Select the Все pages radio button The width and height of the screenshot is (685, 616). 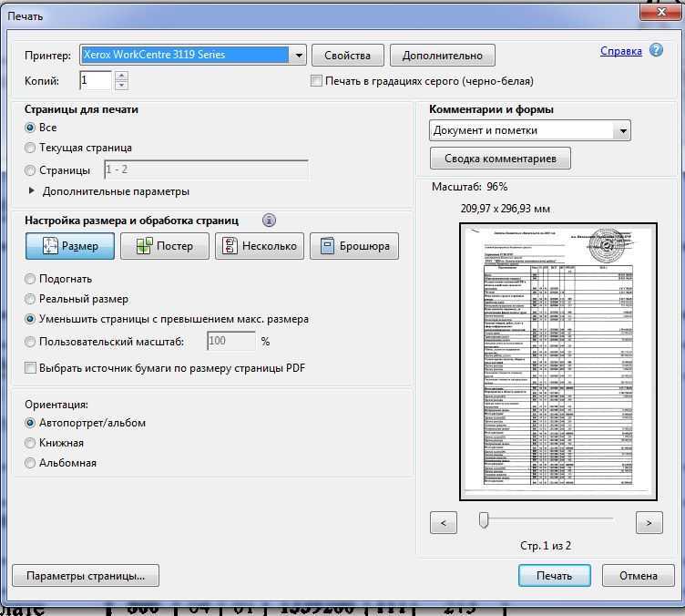click(30, 128)
